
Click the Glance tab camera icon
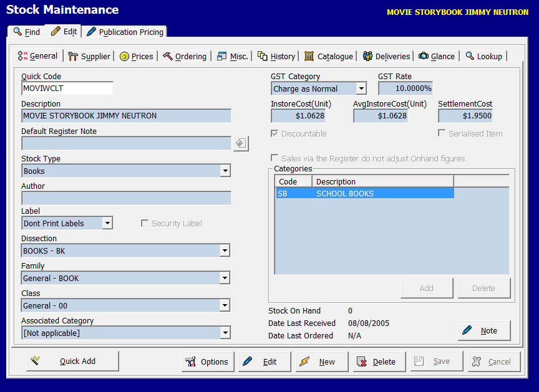pyautogui.click(x=424, y=55)
